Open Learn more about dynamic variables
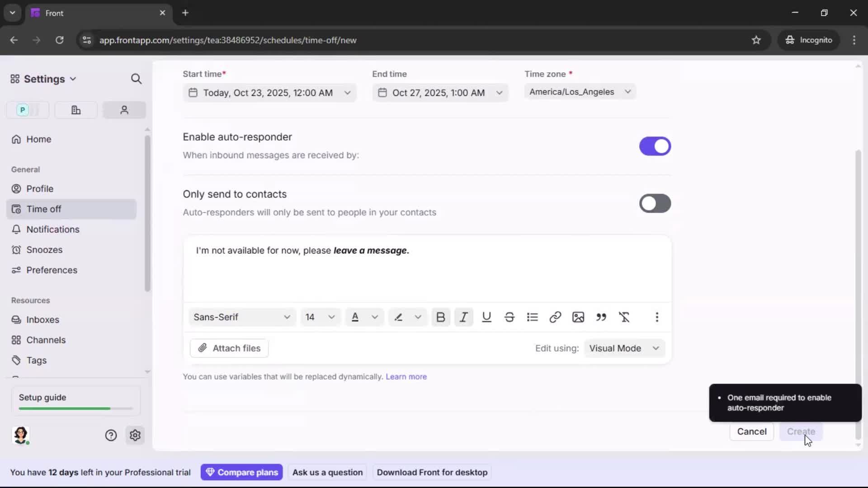Image resolution: width=868 pixels, height=488 pixels. click(406, 376)
